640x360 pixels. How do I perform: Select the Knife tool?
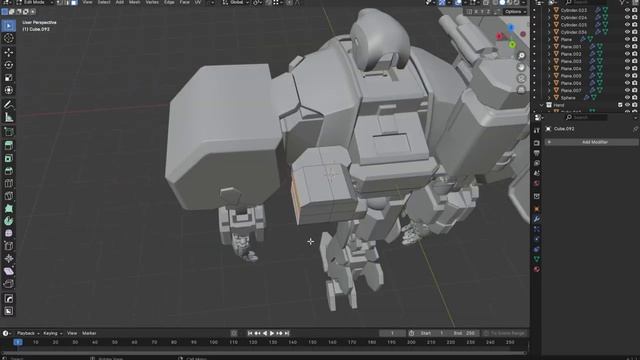click(9, 196)
